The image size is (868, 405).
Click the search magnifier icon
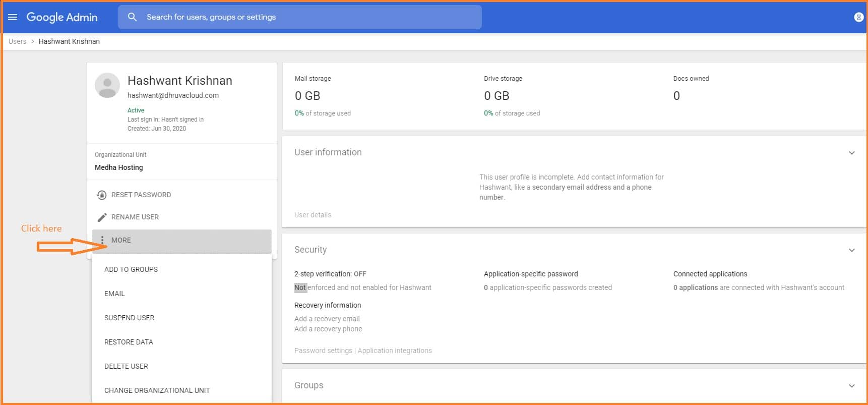pyautogui.click(x=132, y=17)
